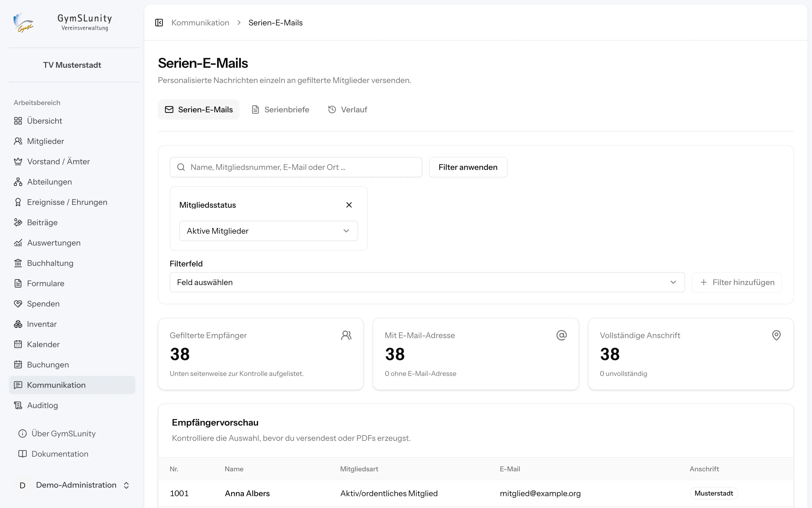Screen dimensions: 812x508
Task: Open Abteilungen in the sidebar
Action: click(x=72, y=182)
